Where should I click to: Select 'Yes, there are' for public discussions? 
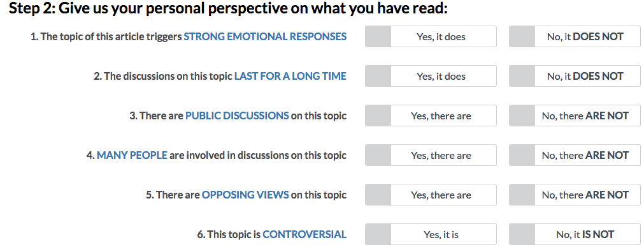[x=431, y=116]
